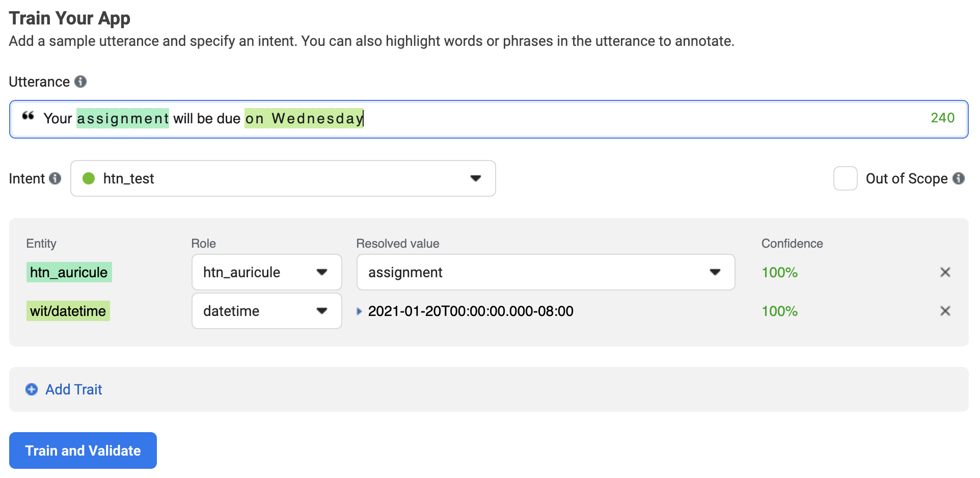This screenshot has height=478, width=980.
Task: Click the Add Trait plus icon
Action: (32, 389)
